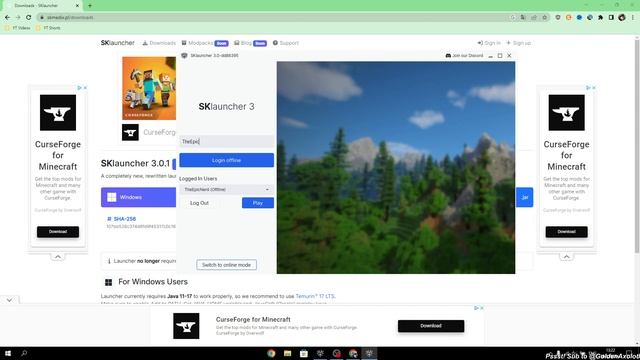Click the SHA-256 link
The width and height of the screenshot is (640, 360).
click(x=121, y=219)
